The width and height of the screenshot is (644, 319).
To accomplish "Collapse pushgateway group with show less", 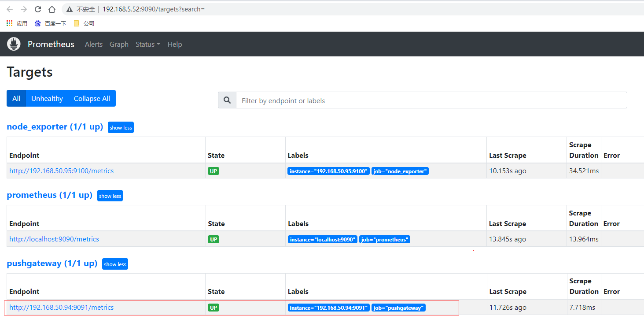I will (115, 264).
